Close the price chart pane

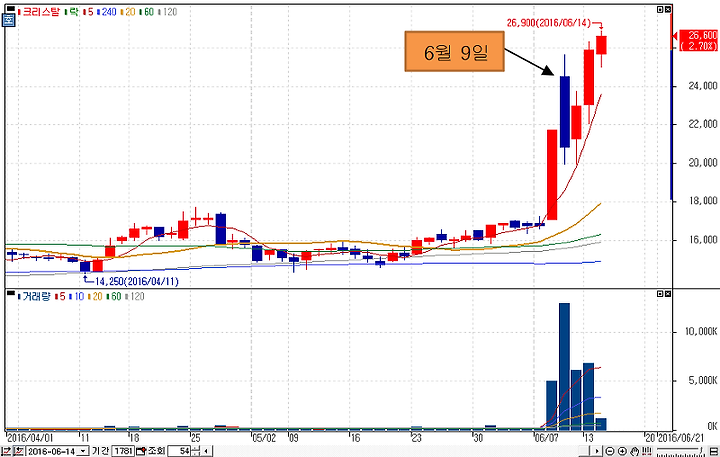(x=668, y=9)
